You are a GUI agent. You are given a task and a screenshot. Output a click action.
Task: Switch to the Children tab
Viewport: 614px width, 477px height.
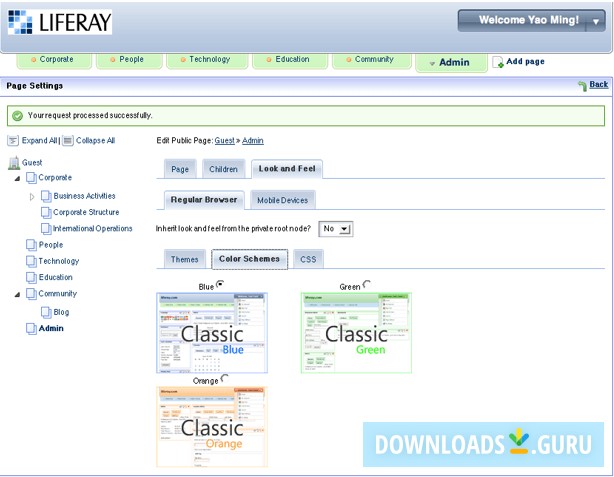[x=223, y=169]
